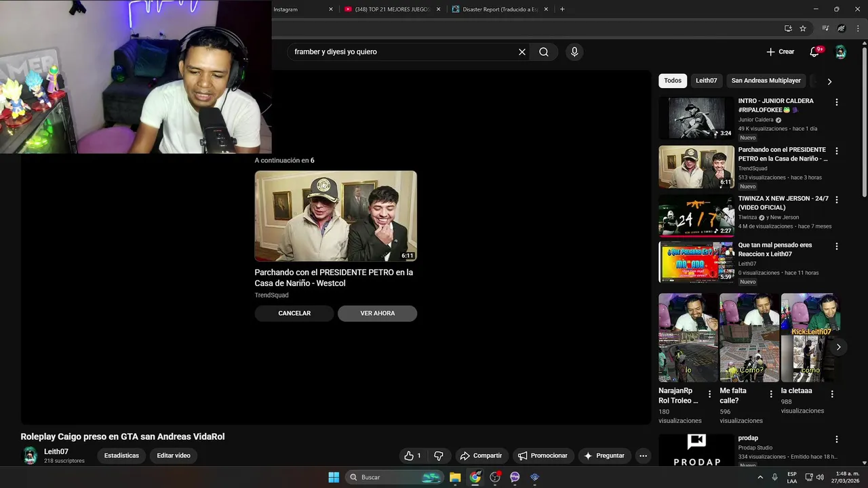Open options for 'la cletaaa' short

832,394
